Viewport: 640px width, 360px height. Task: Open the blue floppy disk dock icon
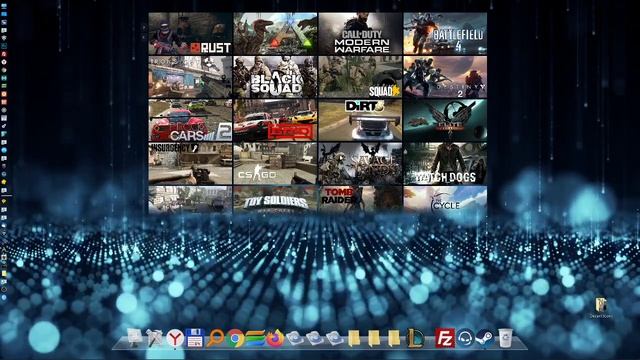coord(195,338)
